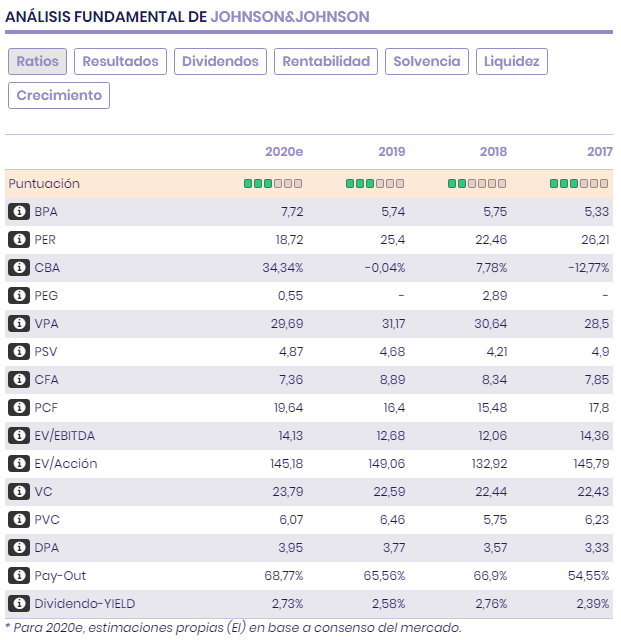Go to the Rentabilidad tab

326,61
